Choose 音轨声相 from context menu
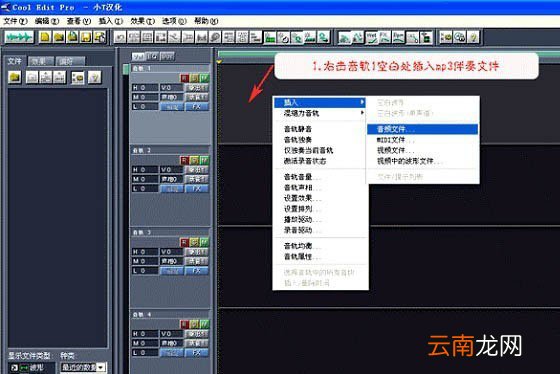 (x=320, y=188)
